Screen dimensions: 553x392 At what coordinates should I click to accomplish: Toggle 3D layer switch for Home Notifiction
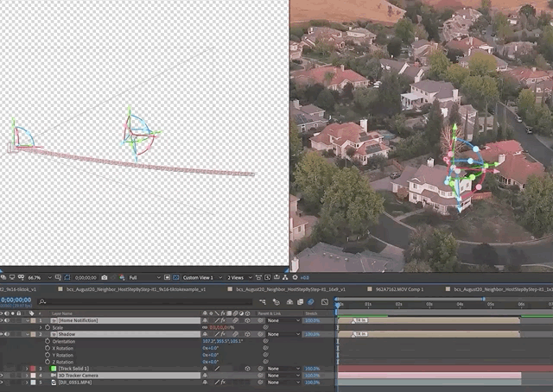pos(247,320)
